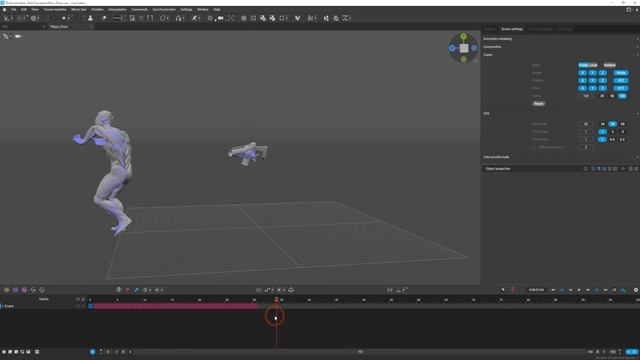Screen dimensions: 640x360
Task: Click the play button in timeline controls
Action: coord(579,290)
